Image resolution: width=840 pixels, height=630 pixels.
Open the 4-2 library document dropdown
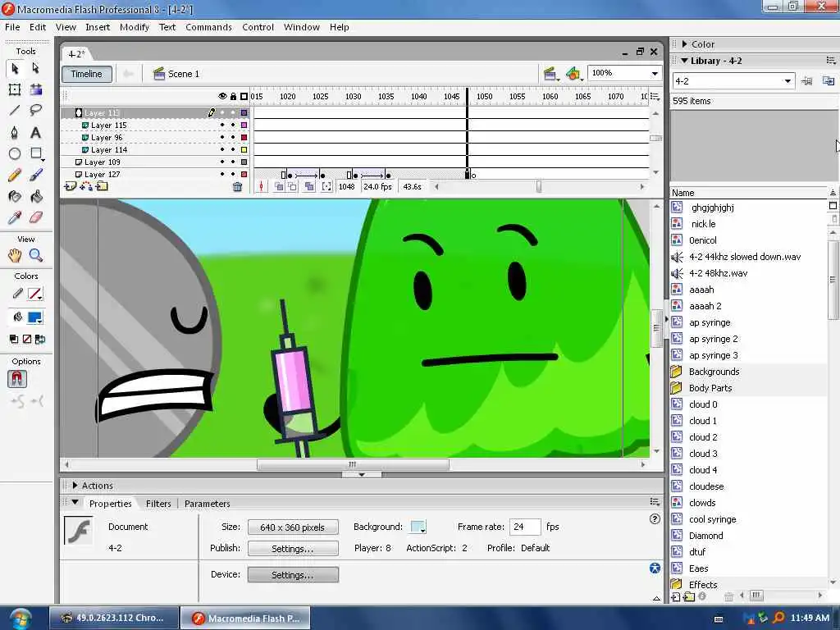click(x=787, y=81)
